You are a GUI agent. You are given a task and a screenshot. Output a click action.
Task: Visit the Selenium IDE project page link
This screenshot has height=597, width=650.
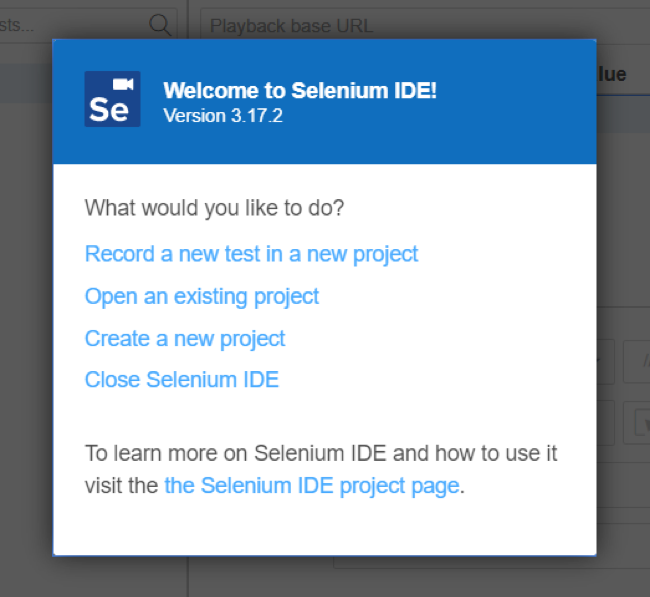[x=312, y=486]
